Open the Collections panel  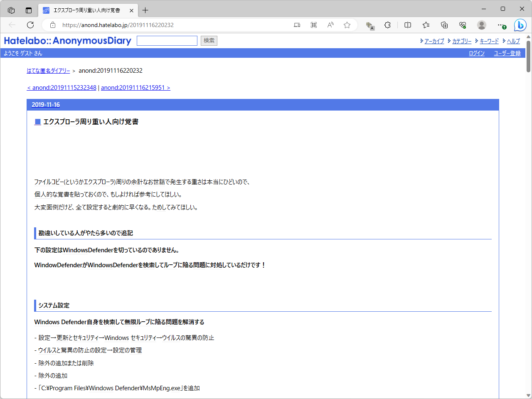click(x=444, y=25)
